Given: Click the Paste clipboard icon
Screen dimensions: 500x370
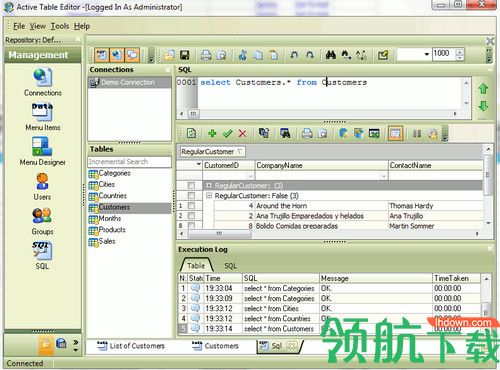Looking at the screenshot, I should 273,55.
